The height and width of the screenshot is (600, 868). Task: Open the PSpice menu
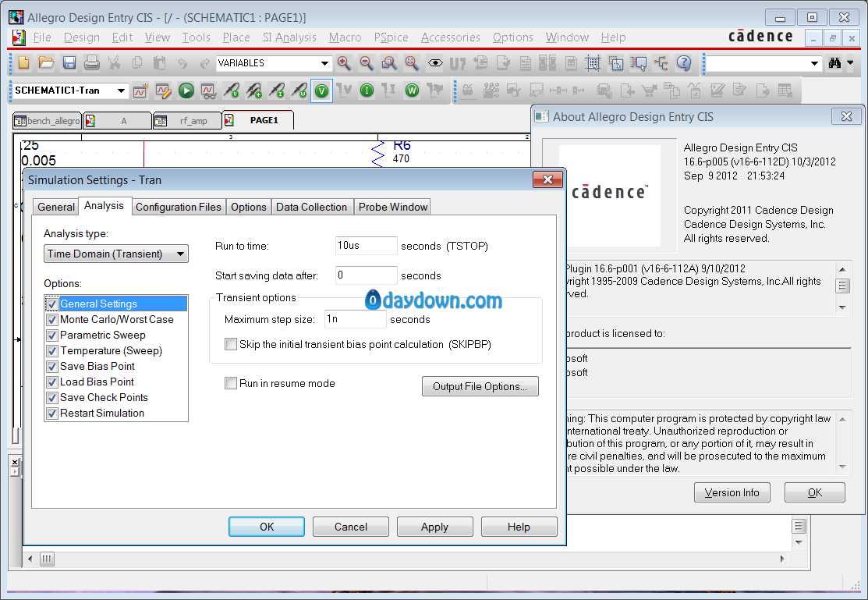391,37
